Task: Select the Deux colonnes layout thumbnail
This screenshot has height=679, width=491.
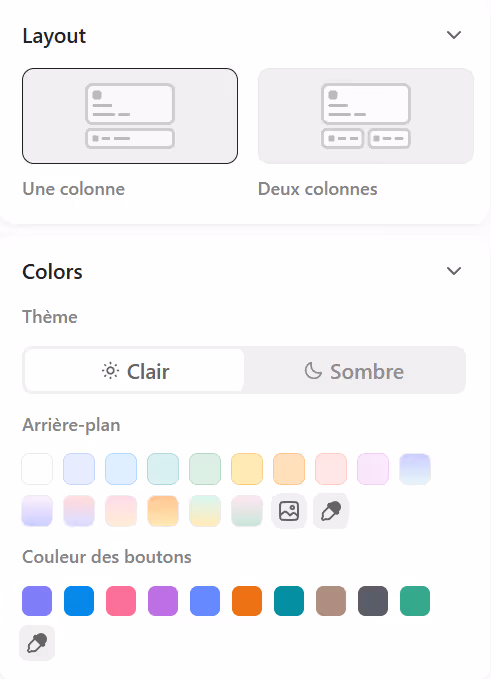Action: pos(366,116)
